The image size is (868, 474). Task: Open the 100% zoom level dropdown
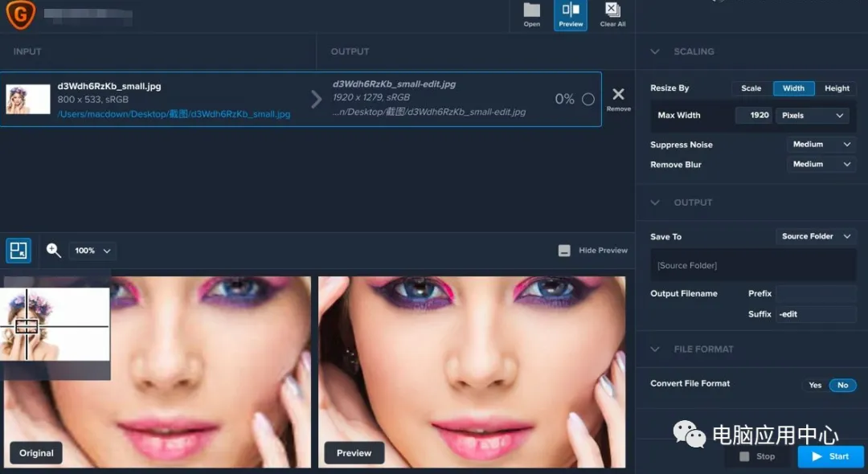(x=92, y=251)
